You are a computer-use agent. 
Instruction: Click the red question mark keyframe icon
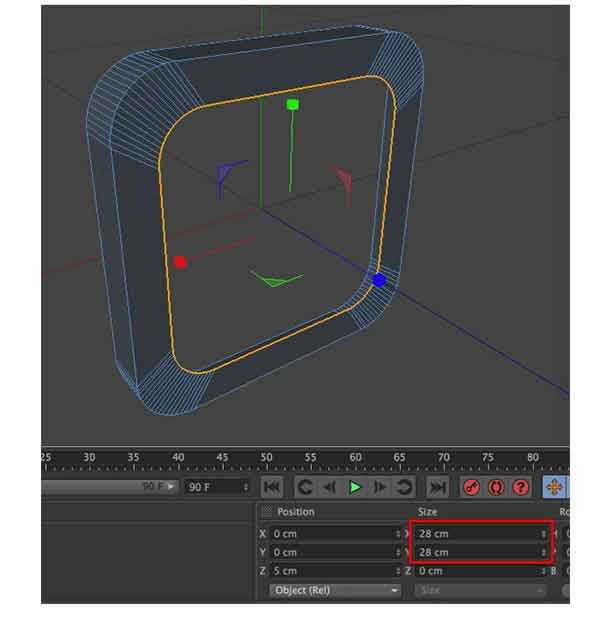point(520,487)
